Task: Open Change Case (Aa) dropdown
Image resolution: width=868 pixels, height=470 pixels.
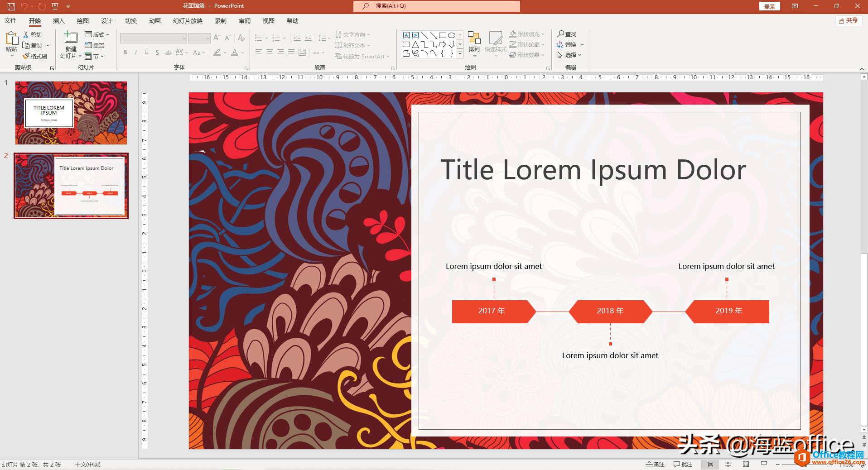Action: [x=199, y=53]
